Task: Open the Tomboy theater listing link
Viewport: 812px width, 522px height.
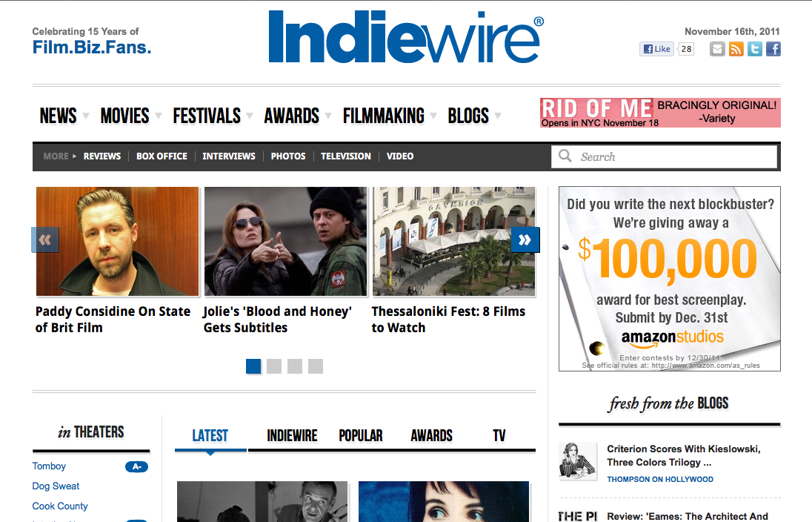Action: (49, 466)
